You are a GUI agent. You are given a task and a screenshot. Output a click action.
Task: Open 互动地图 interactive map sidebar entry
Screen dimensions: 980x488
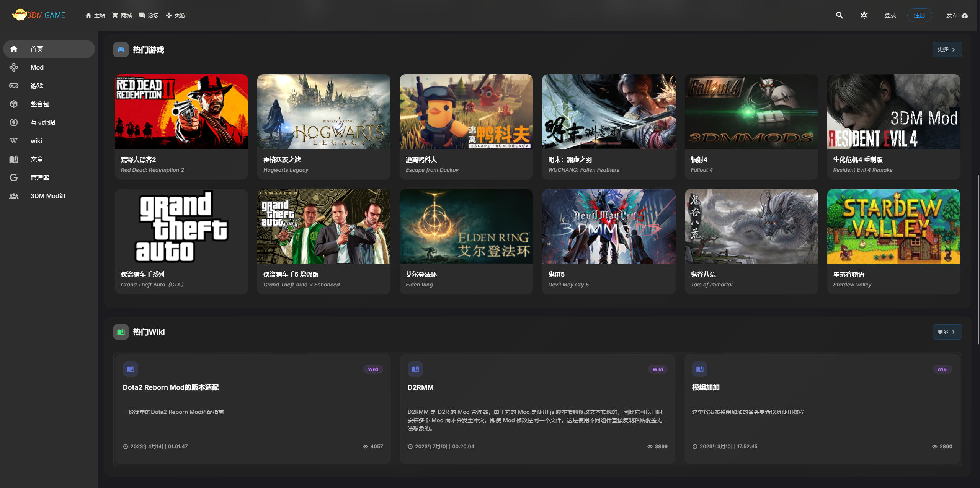[x=42, y=122]
